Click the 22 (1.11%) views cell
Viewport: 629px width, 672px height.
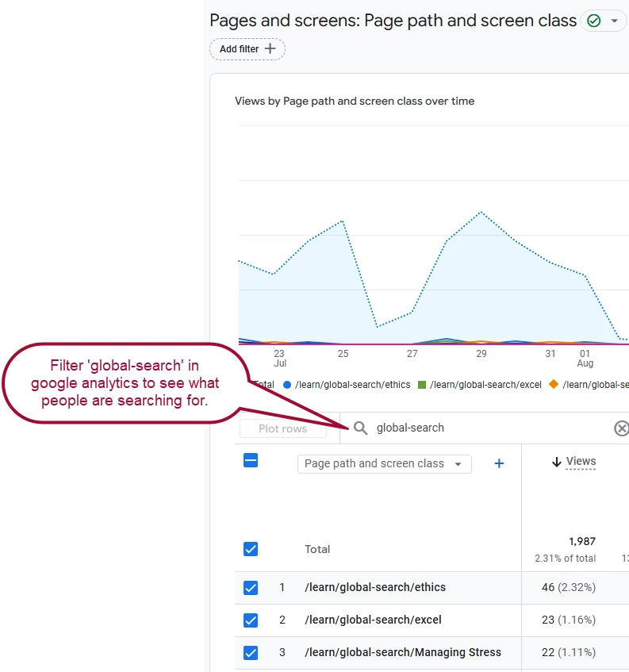click(x=569, y=652)
